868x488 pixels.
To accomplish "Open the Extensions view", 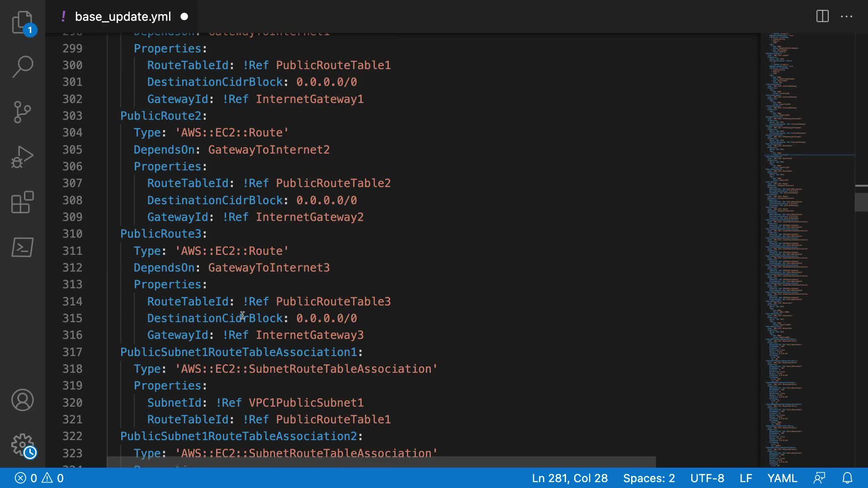I will pyautogui.click(x=22, y=202).
